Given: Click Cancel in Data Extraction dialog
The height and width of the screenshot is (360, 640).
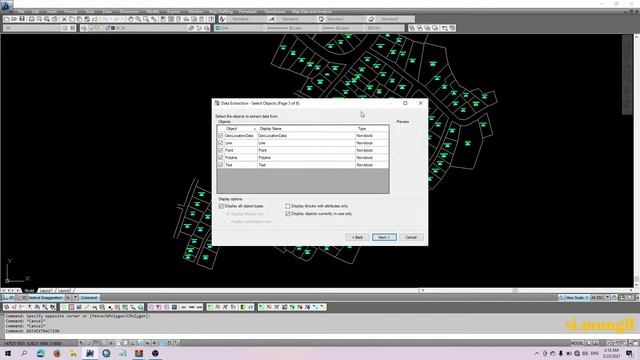Looking at the screenshot, I should click(x=411, y=237).
